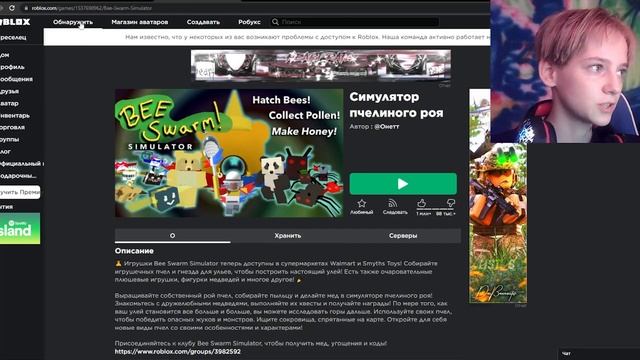Click the Описание heading
640x360 pixels.
[134, 251]
